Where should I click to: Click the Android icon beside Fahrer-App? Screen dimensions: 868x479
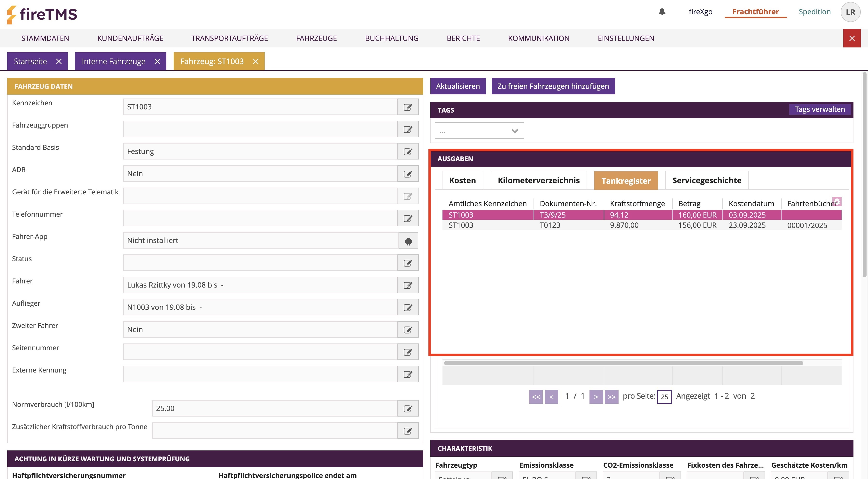(408, 241)
